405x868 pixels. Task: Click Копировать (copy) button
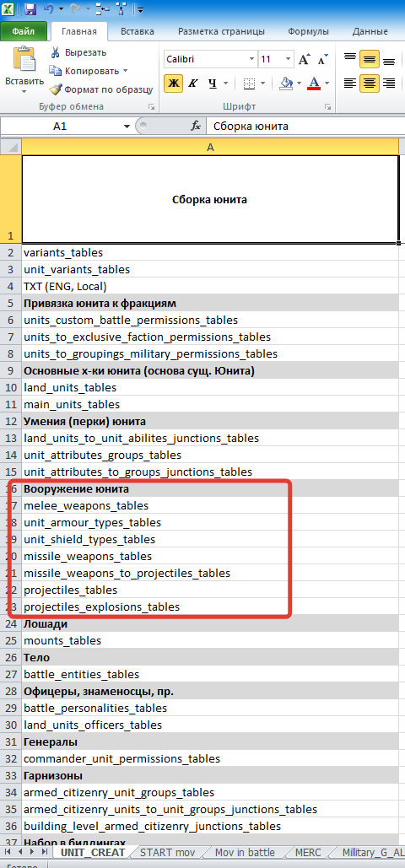83,71
